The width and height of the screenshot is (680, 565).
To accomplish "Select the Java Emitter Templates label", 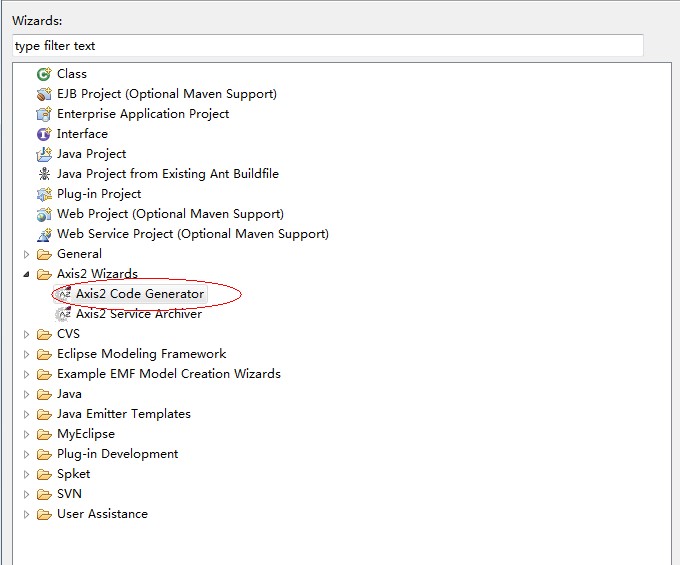I will tap(124, 414).
